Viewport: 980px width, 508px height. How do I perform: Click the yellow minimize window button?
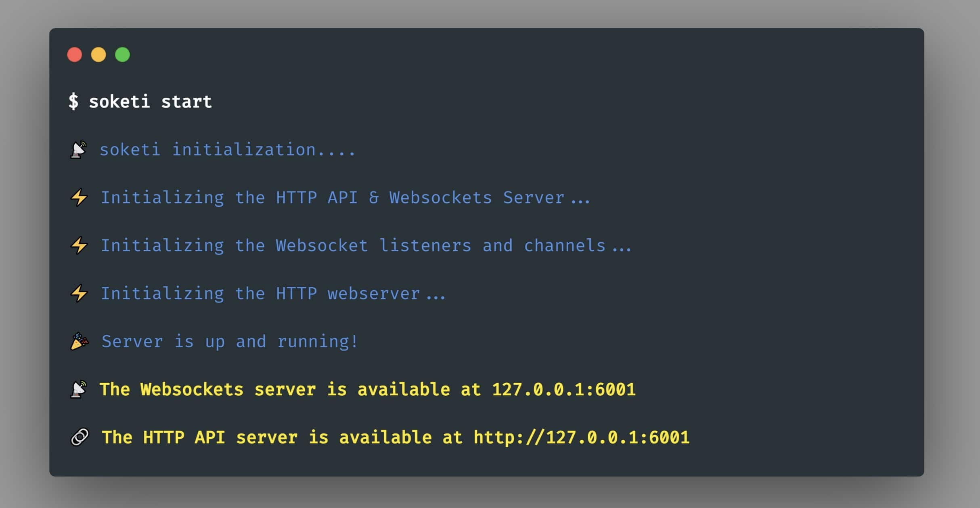98,55
